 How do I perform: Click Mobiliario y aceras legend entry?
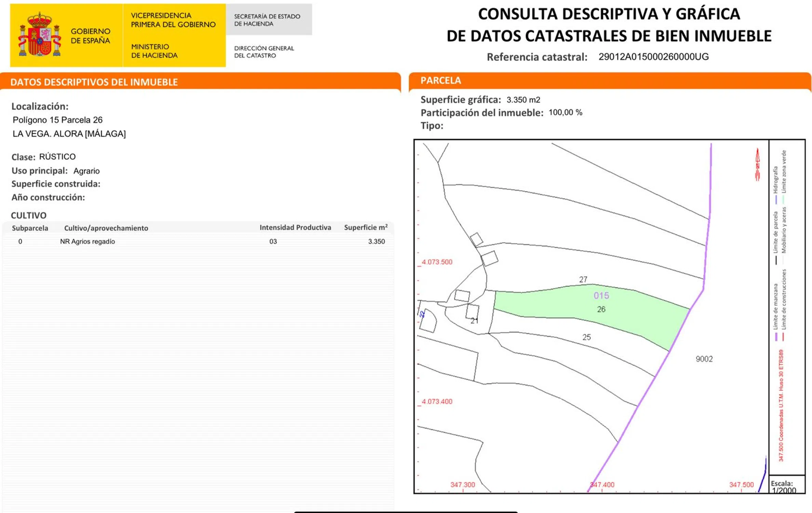pyautogui.click(x=784, y=235)
